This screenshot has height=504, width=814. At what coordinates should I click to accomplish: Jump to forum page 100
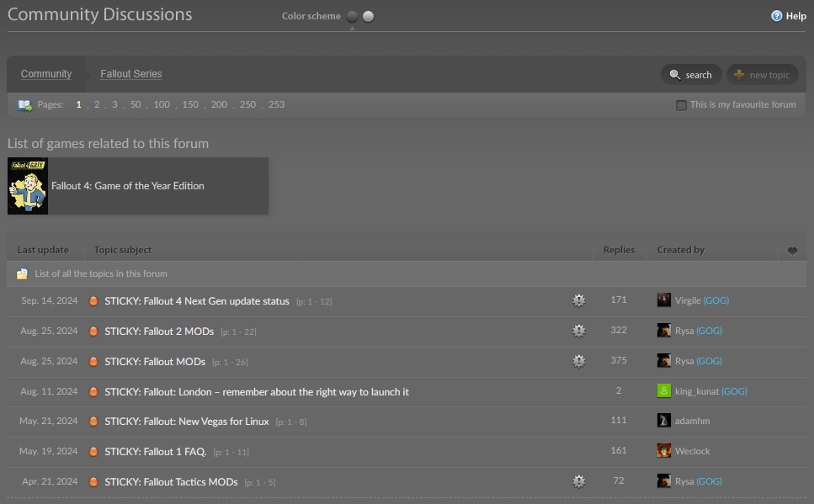point(162,104)
